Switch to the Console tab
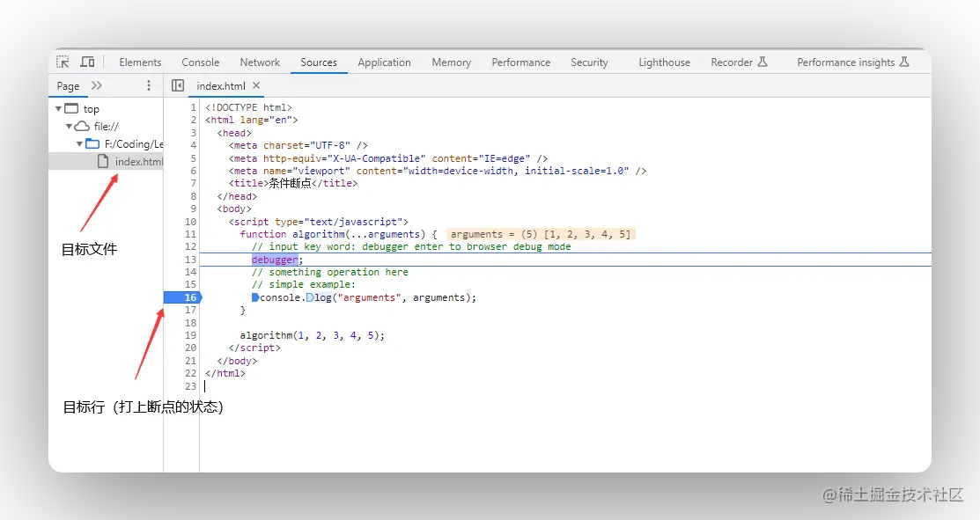The image size is (980, 520). (201, 62)
